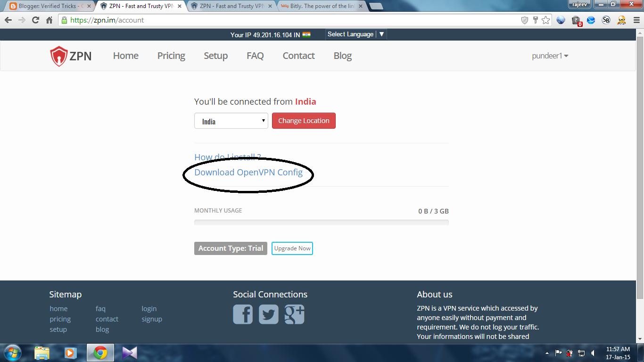The image size is (644, 362).
Task: Open Setup in the navigation bar
Action: coord(216,56)
